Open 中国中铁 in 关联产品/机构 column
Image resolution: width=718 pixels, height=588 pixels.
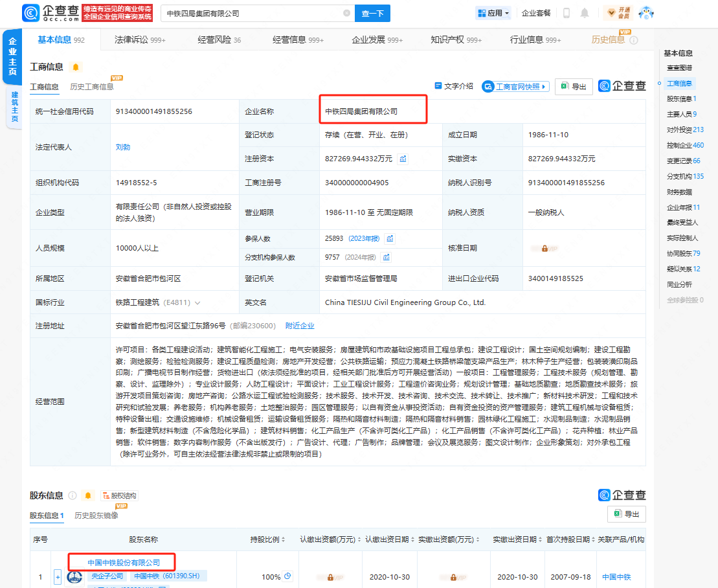616,577
